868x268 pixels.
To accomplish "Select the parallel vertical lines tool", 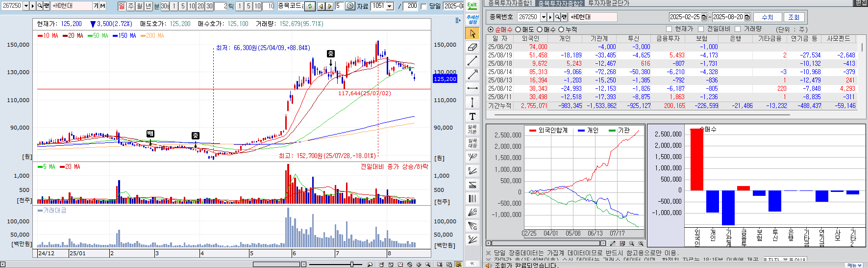I will click(x=472, y=198).
